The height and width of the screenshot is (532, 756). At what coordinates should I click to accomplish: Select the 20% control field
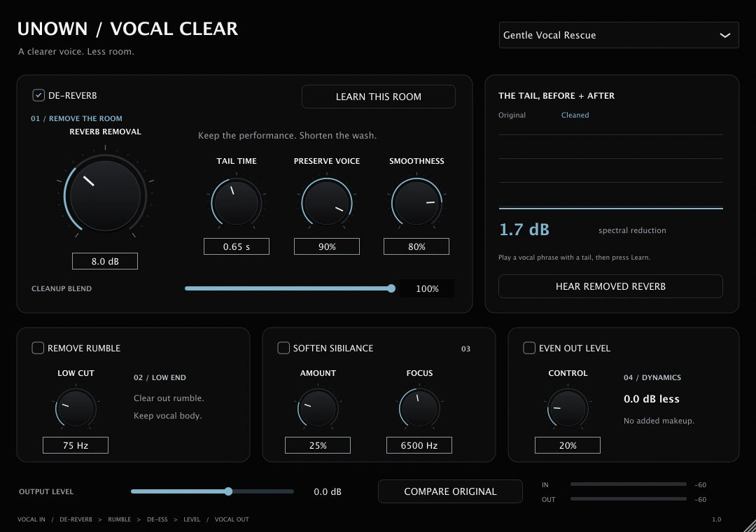coord(568,445)
